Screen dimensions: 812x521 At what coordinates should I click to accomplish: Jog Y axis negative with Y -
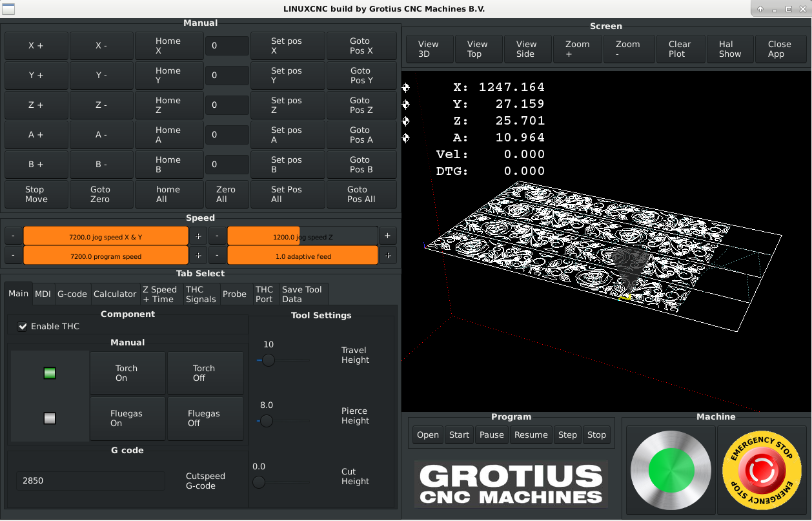pos(101,76)
